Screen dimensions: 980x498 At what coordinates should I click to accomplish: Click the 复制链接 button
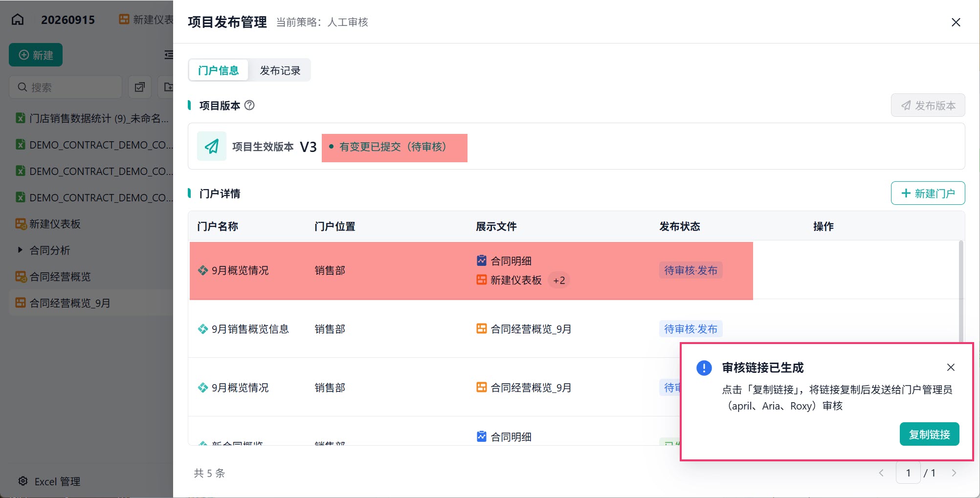(x=929, y=434)
